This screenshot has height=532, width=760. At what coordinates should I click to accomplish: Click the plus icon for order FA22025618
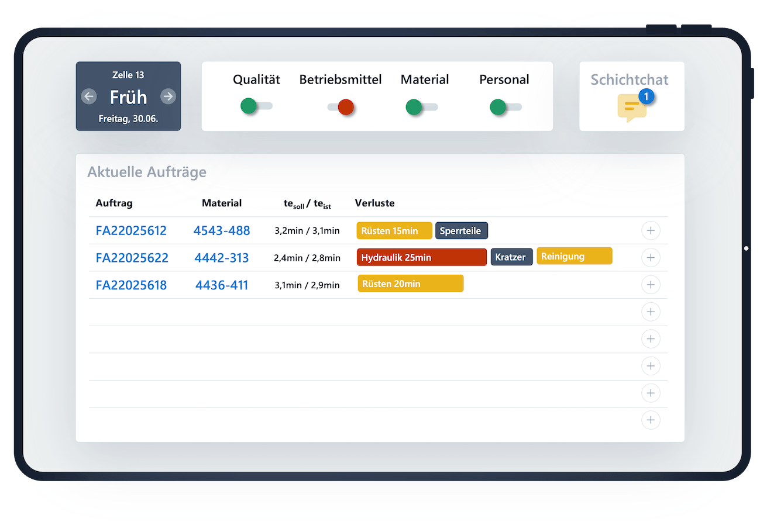point(651,285)
